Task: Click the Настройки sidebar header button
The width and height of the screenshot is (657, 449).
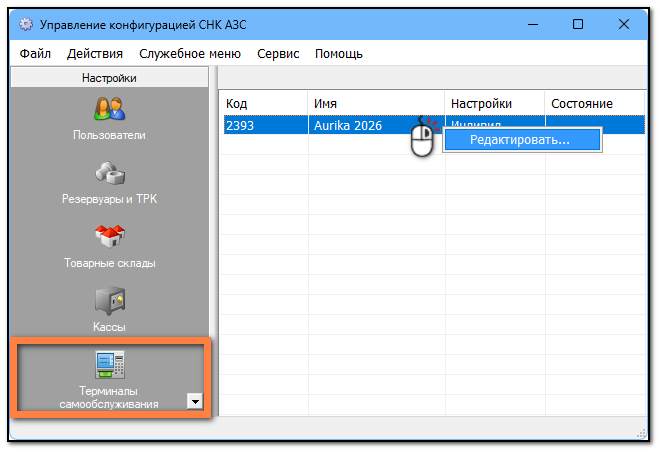Action: (x=109, y=78)
